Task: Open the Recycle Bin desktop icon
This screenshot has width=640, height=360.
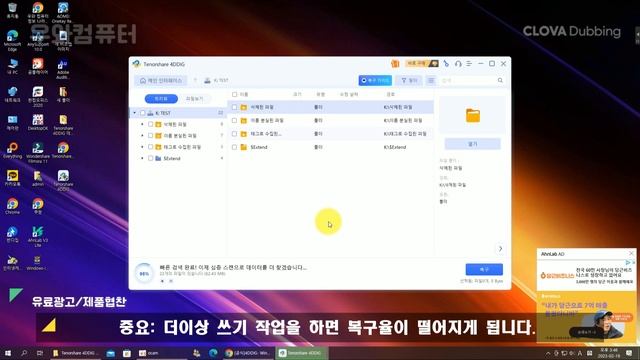Action: click(13, 10)
